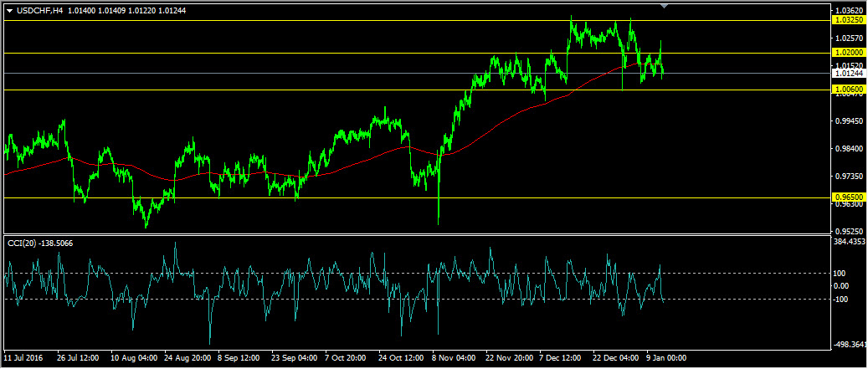
Task: Select the USDCHF,H4 chart title text
Action: [39, 11]
